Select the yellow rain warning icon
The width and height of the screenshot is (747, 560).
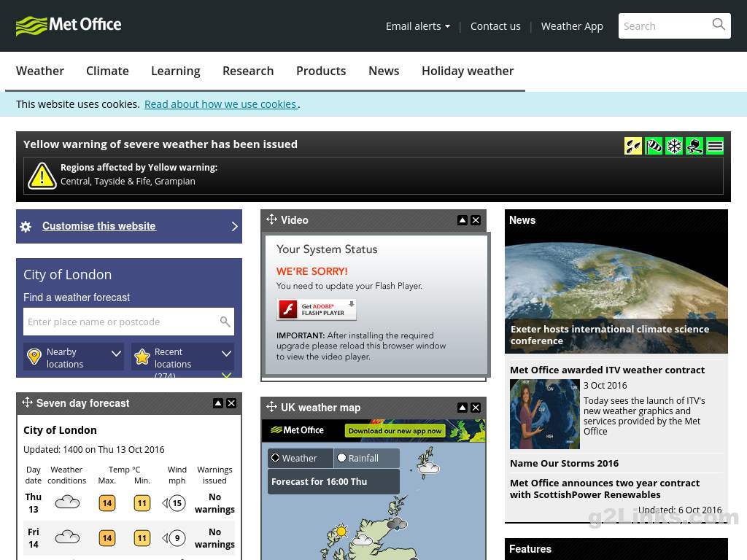tap(633, 146)
